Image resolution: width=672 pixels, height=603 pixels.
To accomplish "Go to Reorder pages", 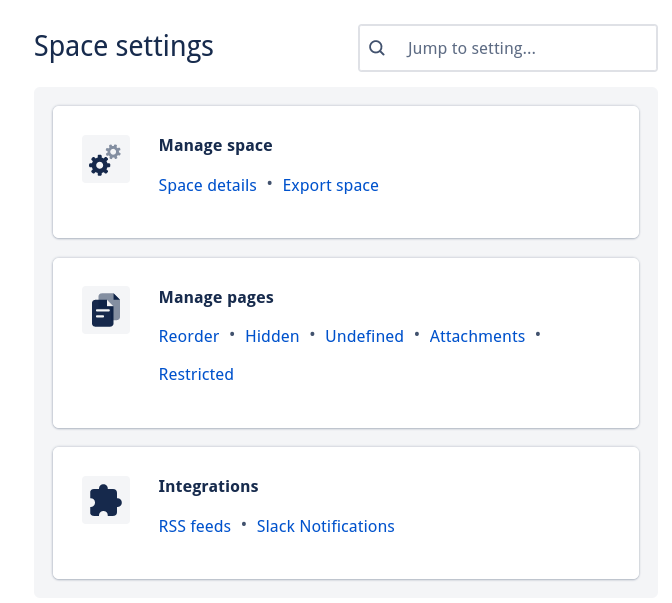I will [x=189, y=336].
